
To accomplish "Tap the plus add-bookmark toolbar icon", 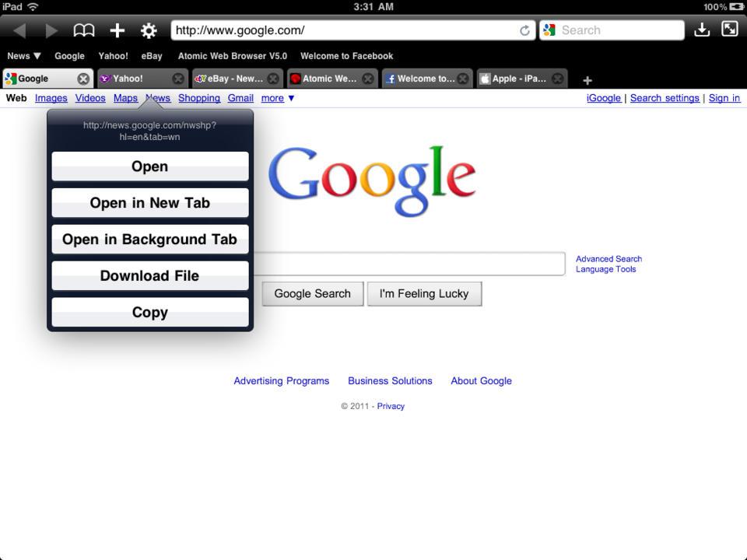I will point(117,30).
